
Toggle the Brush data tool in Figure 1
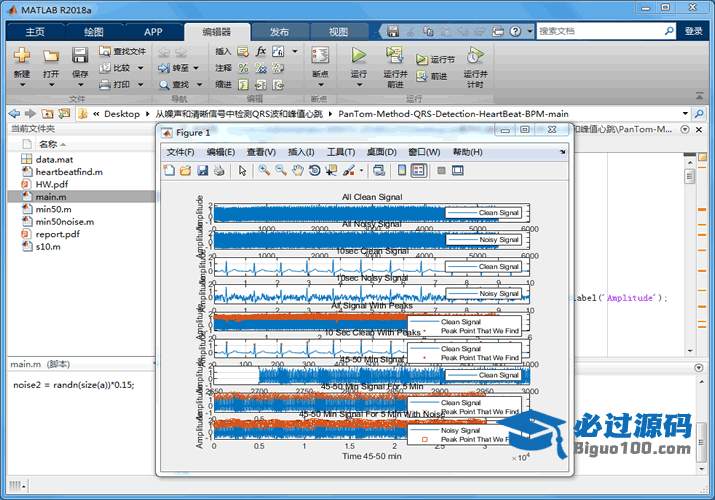pyautogui.click(x=349, y=170)
